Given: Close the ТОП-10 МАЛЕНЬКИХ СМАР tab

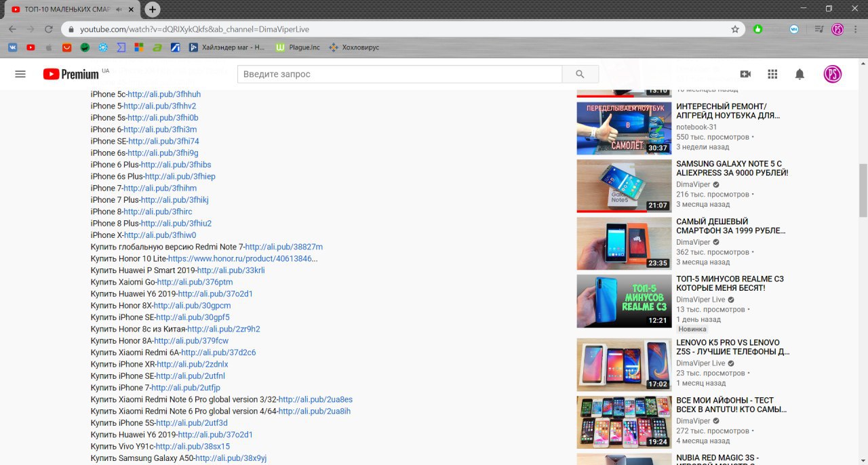Looking at the screenshot, I should tap(132, 9).
